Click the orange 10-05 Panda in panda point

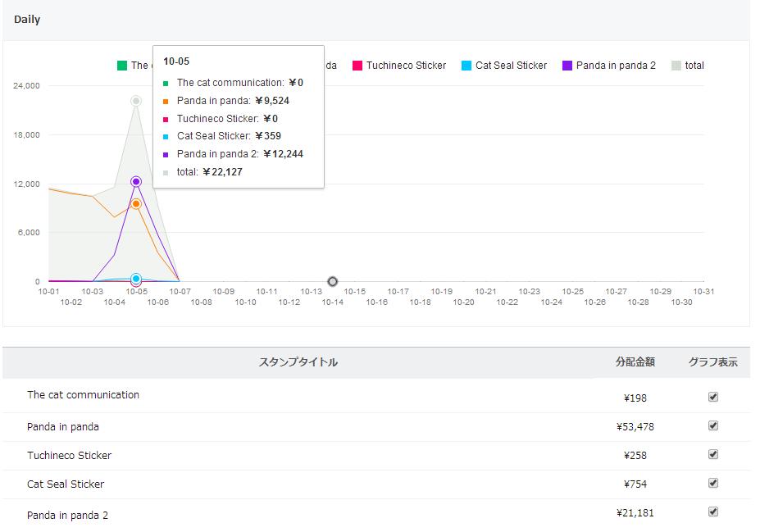[x=136, y=204]
